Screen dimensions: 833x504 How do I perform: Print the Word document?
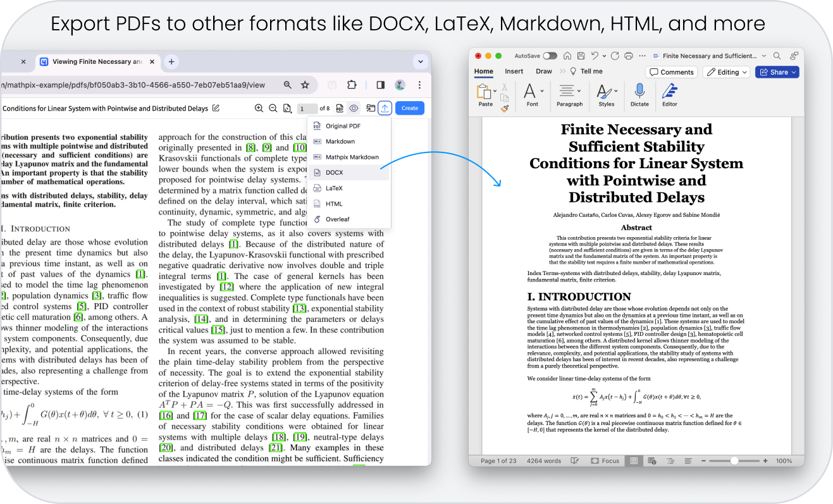tap(629, 56)
